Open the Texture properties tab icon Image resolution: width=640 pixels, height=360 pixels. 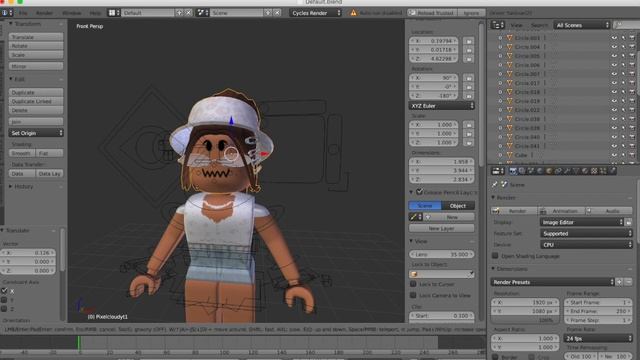(x=594, y=171)
